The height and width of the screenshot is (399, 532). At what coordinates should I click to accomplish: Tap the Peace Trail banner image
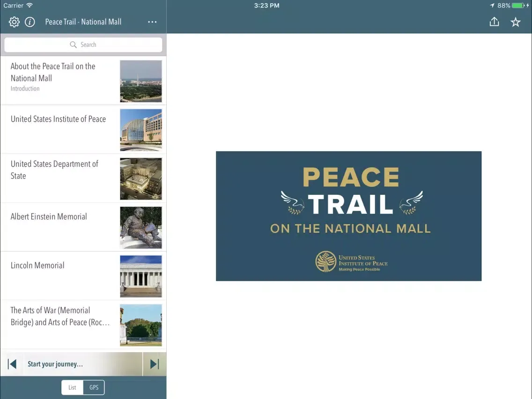click(x=349, y=216)
